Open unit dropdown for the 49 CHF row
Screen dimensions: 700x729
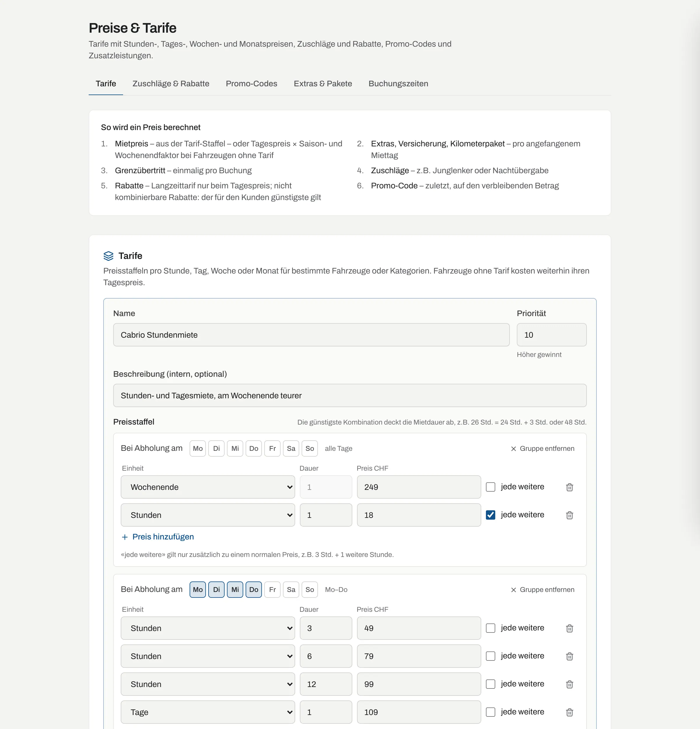[208, 628]
